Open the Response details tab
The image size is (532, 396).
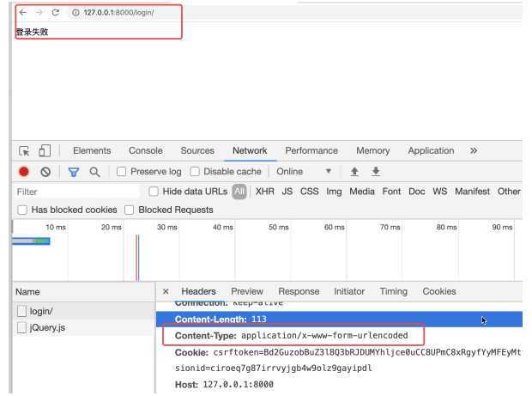coord(299,291)
